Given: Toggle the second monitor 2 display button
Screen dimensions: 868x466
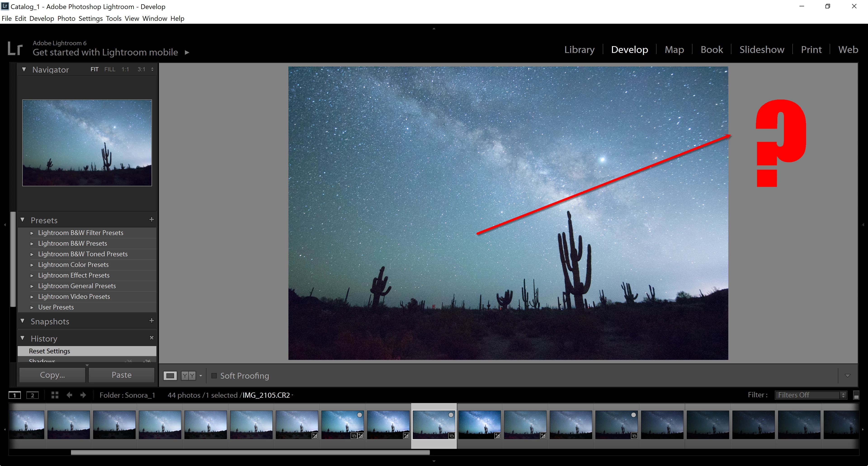Looking at the screenshot, I should (32, 395).
